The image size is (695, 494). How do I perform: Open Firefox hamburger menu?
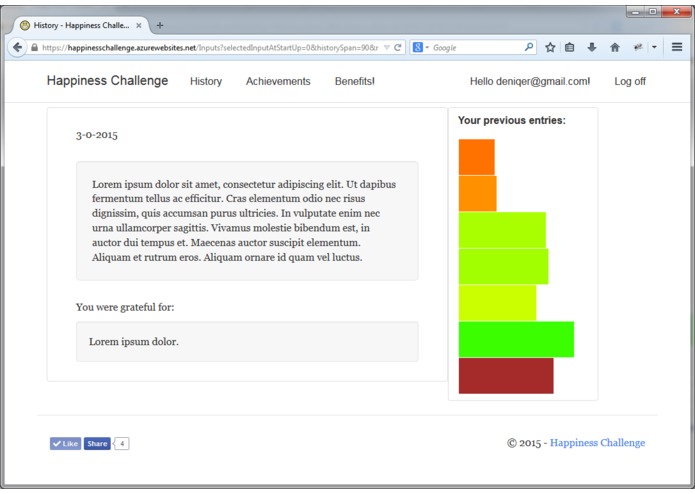677,47
